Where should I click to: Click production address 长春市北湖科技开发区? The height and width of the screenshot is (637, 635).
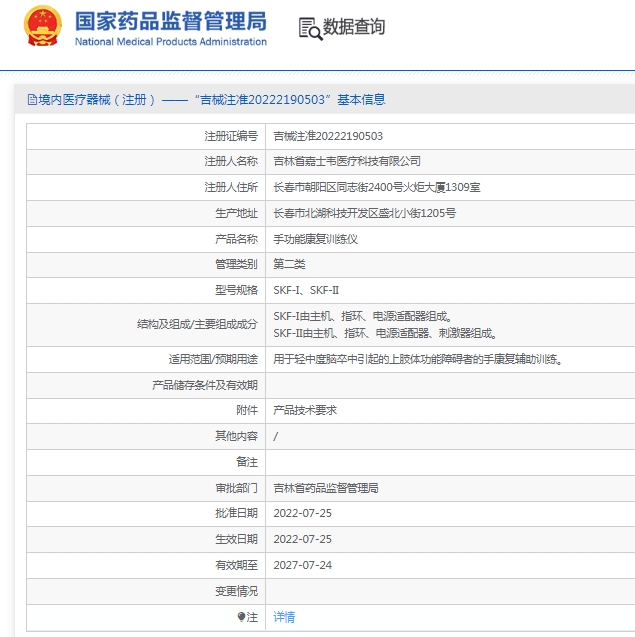(x=364, y=213)
